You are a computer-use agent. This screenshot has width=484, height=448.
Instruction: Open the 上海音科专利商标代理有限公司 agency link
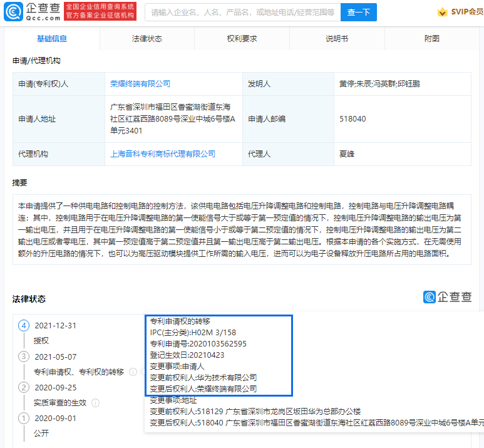point(163,154)
